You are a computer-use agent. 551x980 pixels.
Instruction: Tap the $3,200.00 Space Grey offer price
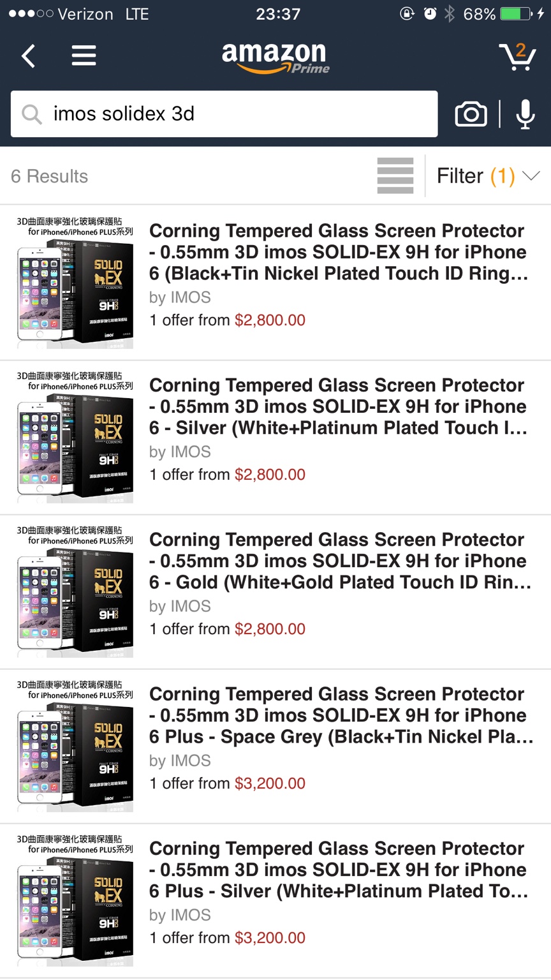[270, 783]
